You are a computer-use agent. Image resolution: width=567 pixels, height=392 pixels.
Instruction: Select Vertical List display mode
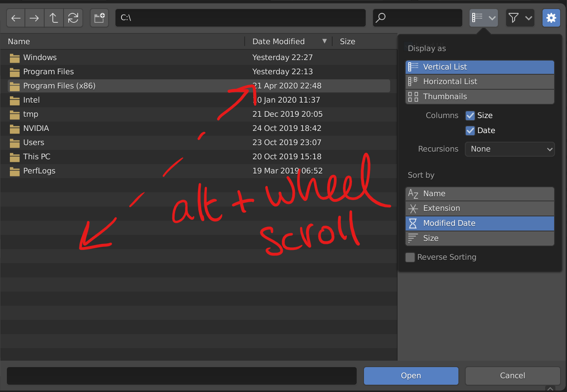[x=480, y=67]
